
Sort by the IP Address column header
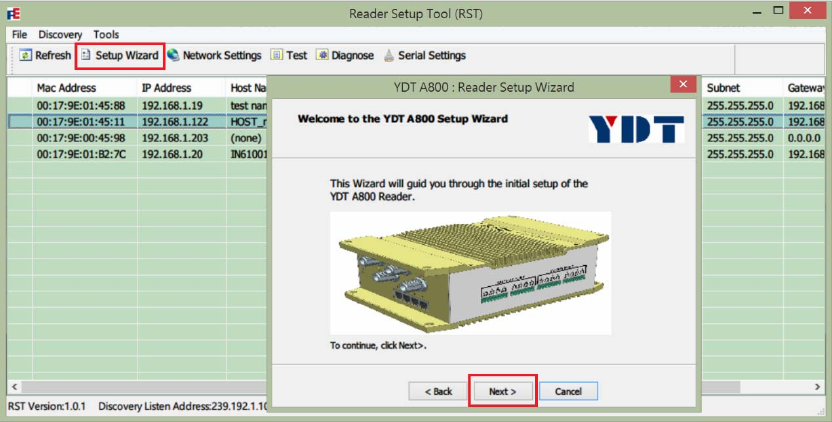(x=181, y=88)
